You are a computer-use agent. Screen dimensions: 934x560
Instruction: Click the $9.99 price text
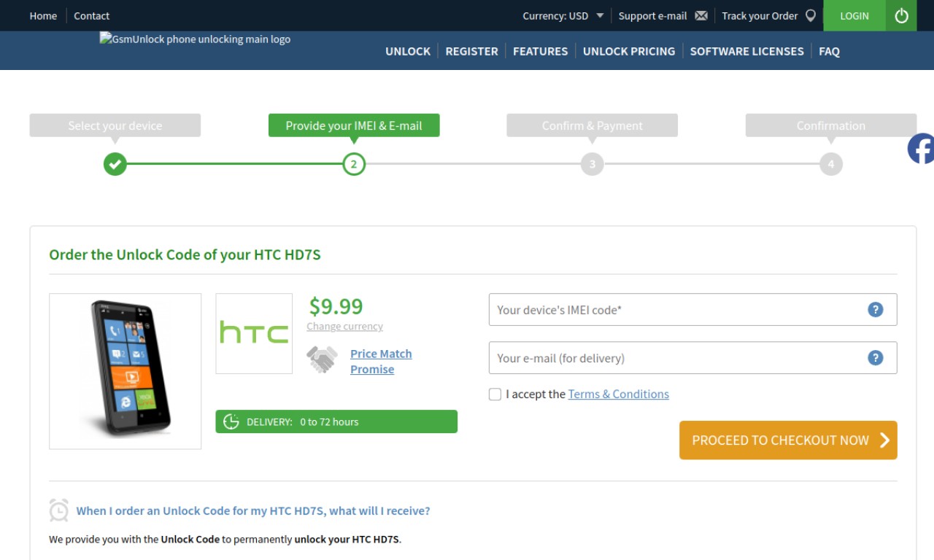pos(336,306)
